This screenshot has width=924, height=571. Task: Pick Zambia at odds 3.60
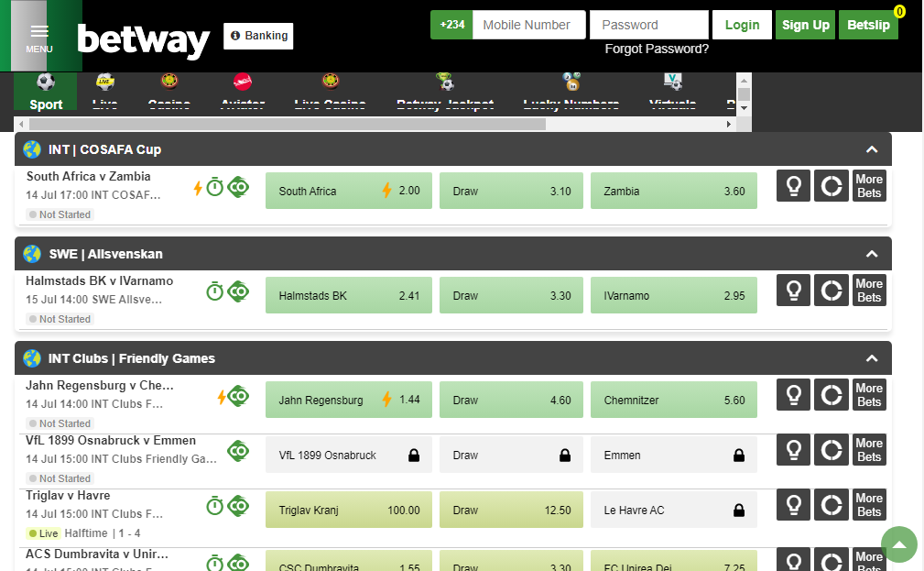[674, 191]
